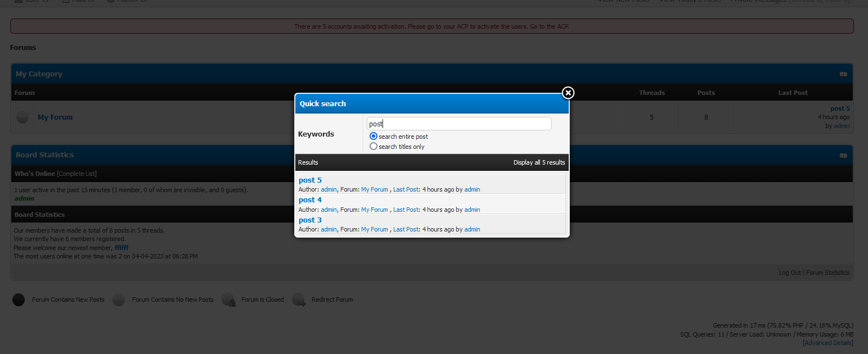This screenshot has width=868, height=354.
Task: Click the Forum is Closed legend icon
Action: click(228, 300)
